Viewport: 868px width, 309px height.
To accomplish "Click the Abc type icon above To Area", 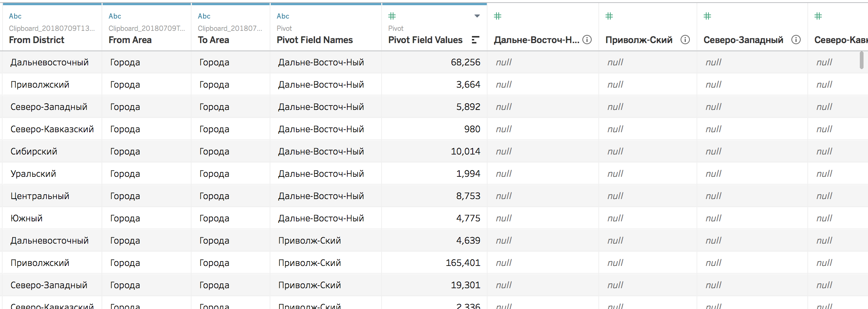I will point(204,16).
